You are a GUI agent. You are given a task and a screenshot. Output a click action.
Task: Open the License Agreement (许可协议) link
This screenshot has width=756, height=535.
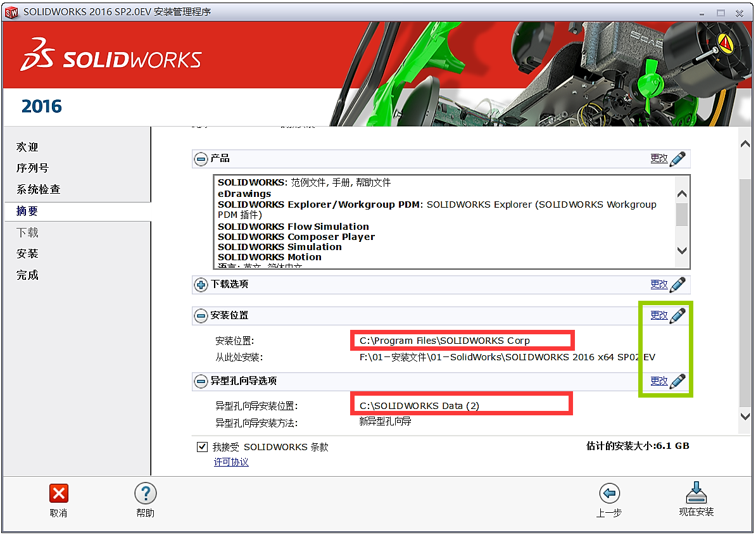(x=231, y=462)
